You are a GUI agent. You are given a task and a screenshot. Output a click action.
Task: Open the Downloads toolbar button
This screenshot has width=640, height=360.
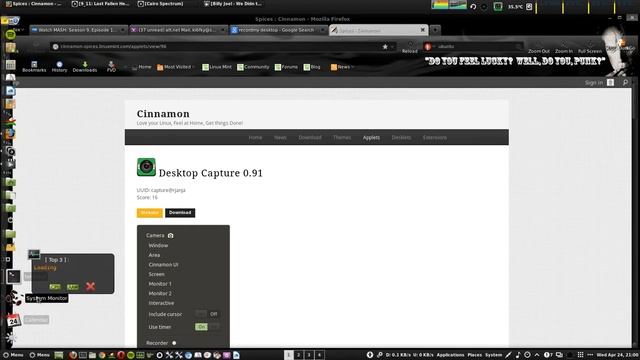(84, 67)
